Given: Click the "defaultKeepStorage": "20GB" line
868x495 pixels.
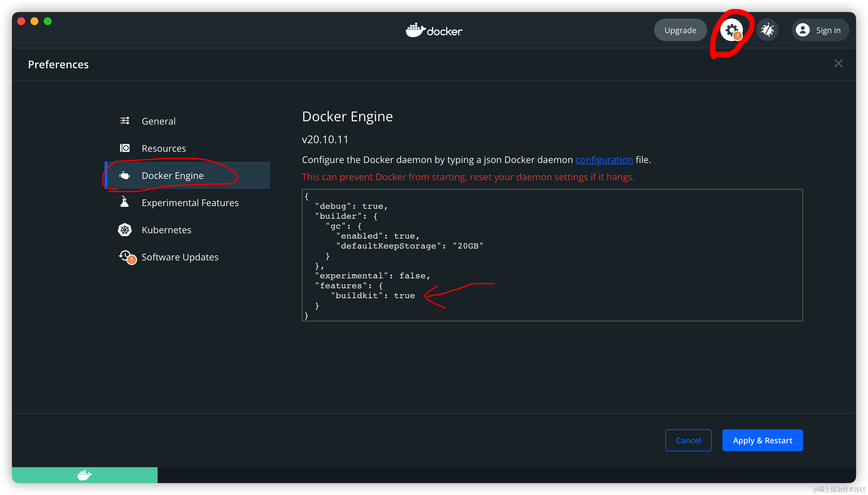Looking at the screenshot, I should click(x=410, y=246).
